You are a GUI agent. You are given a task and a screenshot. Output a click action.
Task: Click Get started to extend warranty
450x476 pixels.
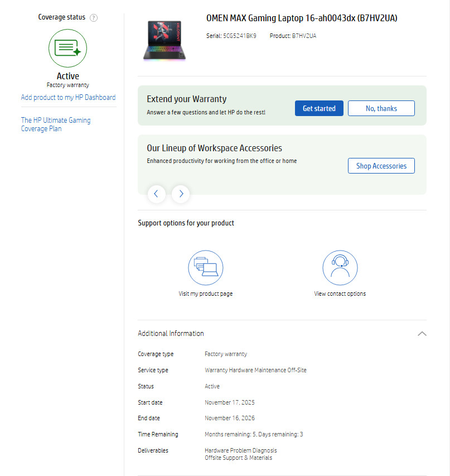[319, 108]
